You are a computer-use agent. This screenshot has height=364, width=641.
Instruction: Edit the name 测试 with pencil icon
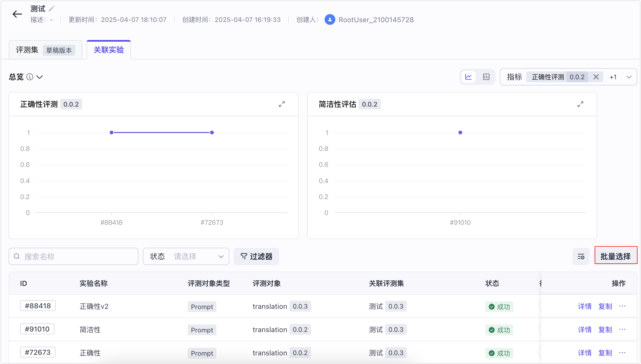[51, 9]
